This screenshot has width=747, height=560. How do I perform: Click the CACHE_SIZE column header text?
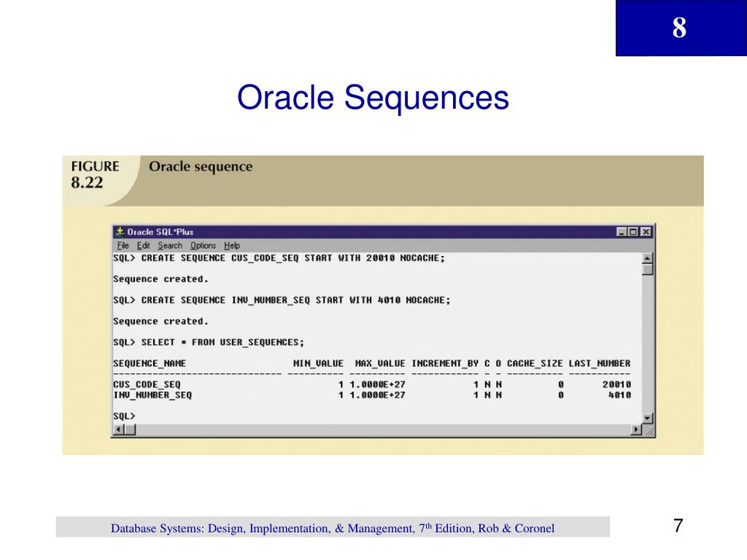click(x=535, y=363)
